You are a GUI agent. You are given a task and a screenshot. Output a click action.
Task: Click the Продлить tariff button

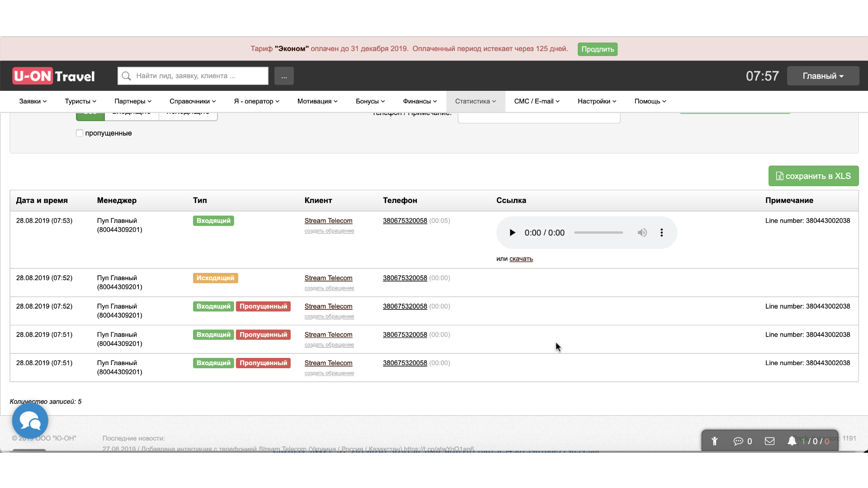coord(597,49)
